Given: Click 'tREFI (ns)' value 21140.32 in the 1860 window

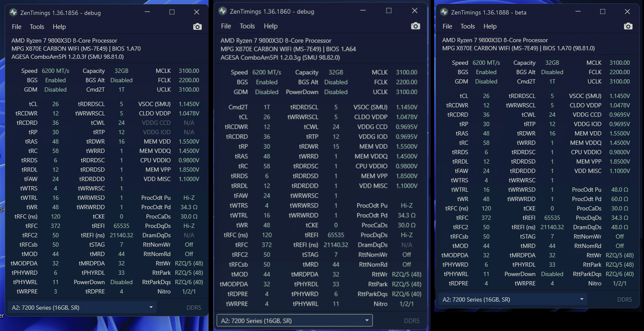Looking at the screenshot, I should pyautogui.click(x=336, y=245).
